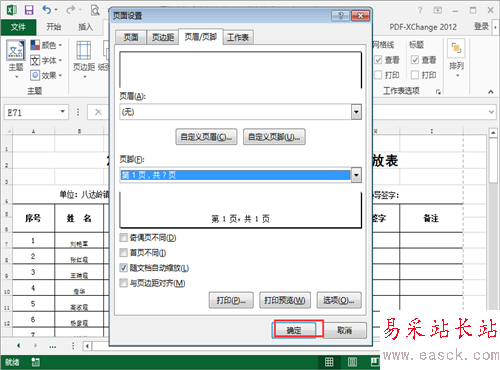
Task: Open the Home (开始) ribbon tab
Action: coord(53,27)
